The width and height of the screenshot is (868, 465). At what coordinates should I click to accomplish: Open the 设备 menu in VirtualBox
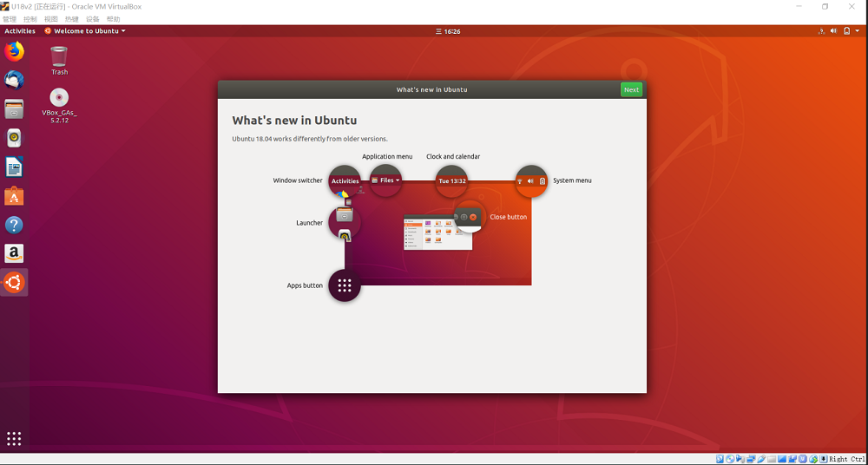click(93, 19)
